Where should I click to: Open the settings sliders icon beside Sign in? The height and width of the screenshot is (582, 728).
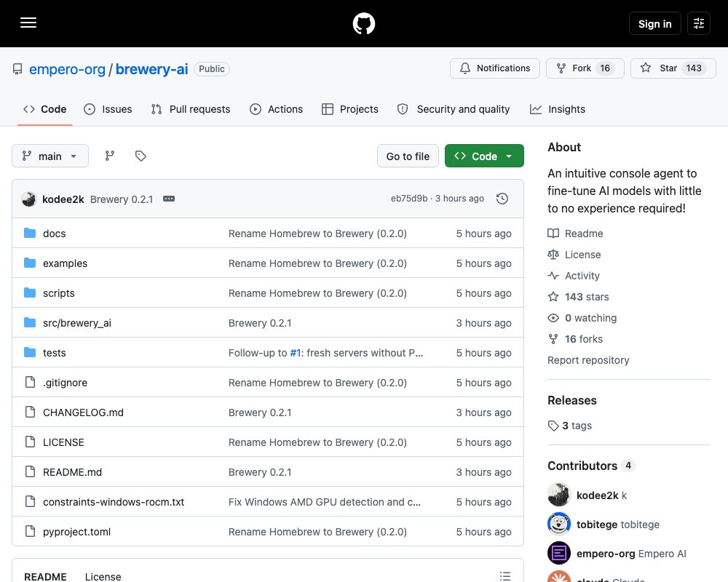click(x=699, y=23)
